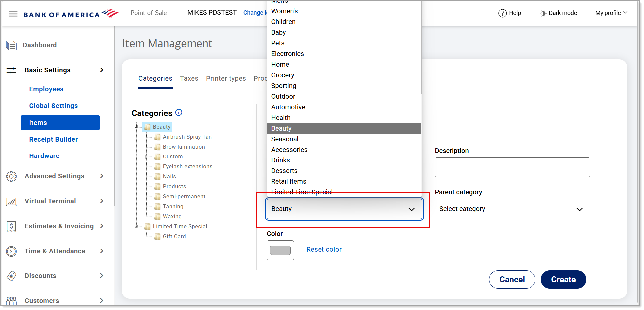
Task: Click the Reset color link
Action: 324,250
